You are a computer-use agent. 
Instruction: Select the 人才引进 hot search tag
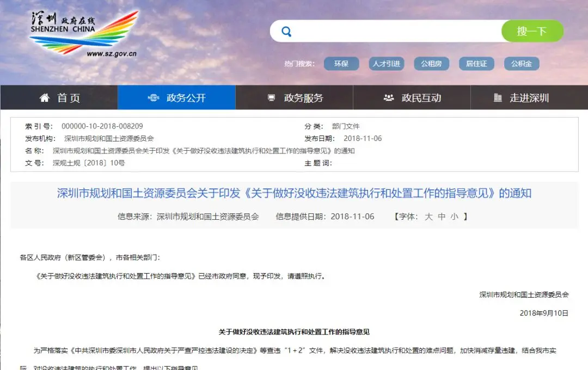[386, 64]
